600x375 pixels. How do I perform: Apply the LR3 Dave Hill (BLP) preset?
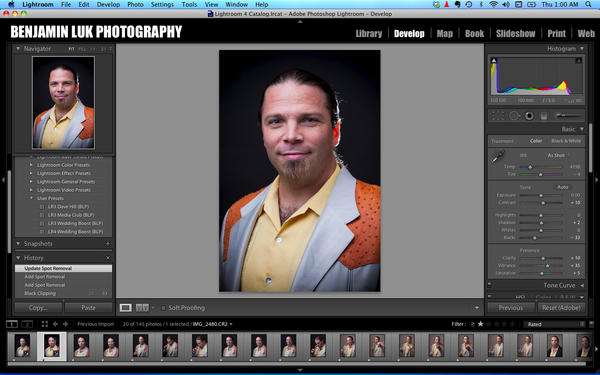click(x=68, y=207)
